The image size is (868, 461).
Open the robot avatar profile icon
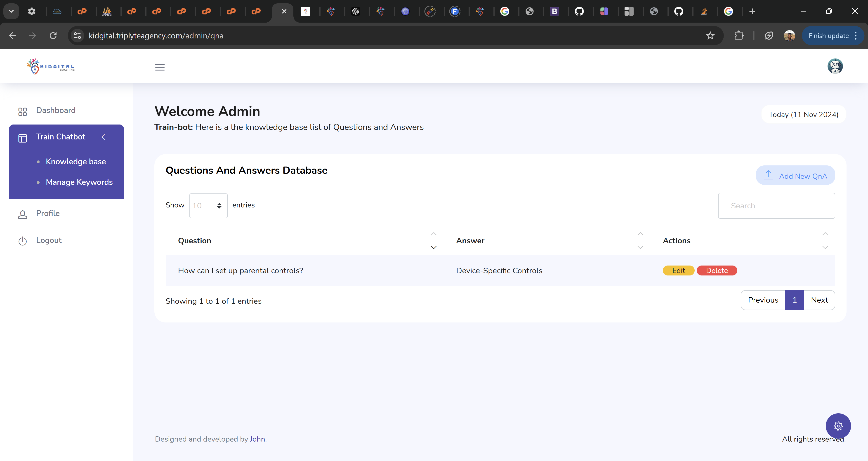(x=835, y=66)
